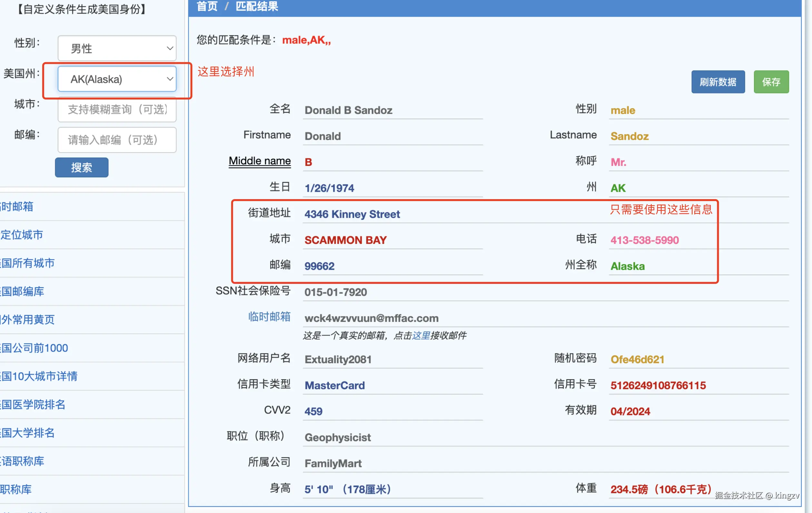Click the 这里 link to receive mail

[421, 335]
